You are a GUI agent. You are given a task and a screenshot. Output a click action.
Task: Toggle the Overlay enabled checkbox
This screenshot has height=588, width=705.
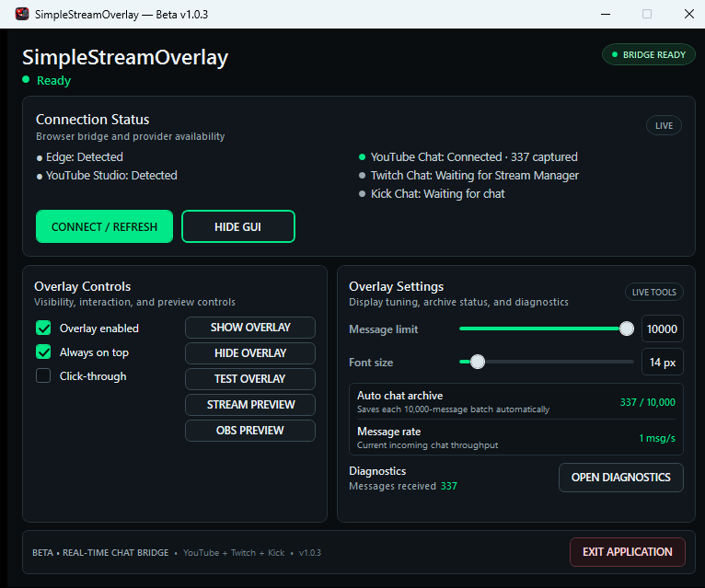[x=43, y=329]
